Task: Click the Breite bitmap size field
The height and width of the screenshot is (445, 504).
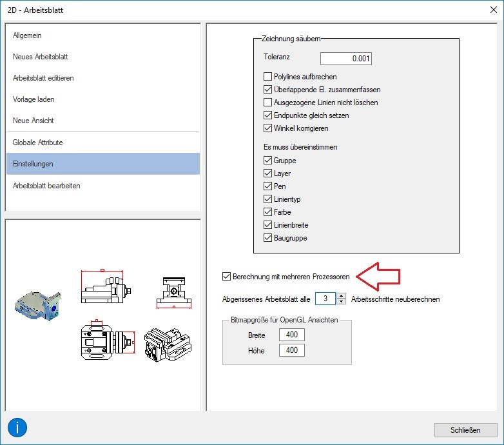Action: click(x=291, y=335)
